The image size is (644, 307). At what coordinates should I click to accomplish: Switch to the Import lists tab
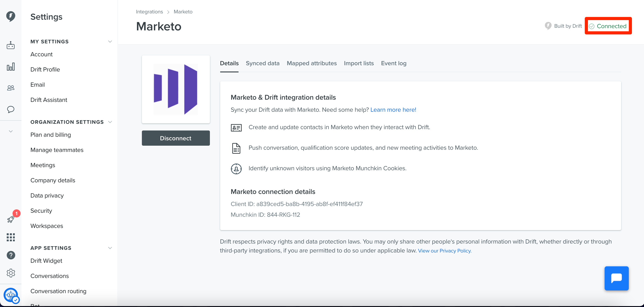(359, 63)
